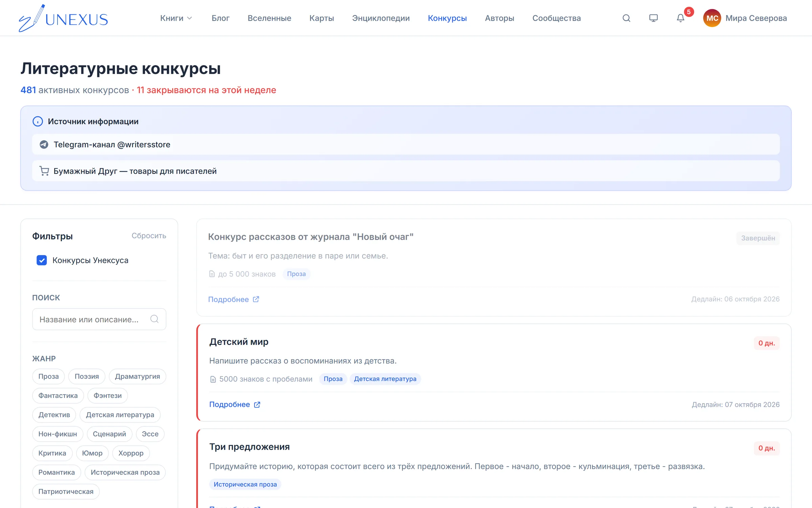Open the search icon in header
Image resolution: width=812 pixels, height=508 pixels.
pos(626,18)
